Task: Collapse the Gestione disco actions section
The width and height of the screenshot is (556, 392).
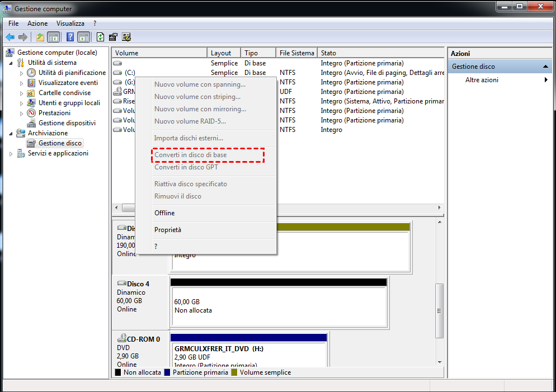Action: point(545,67)
